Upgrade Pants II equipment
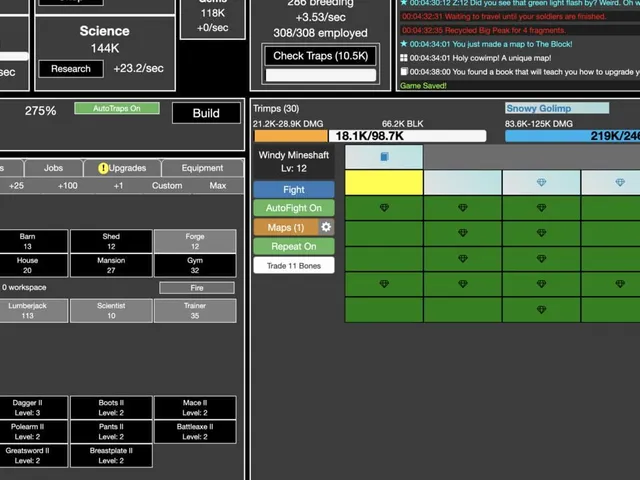 point(111,431)
